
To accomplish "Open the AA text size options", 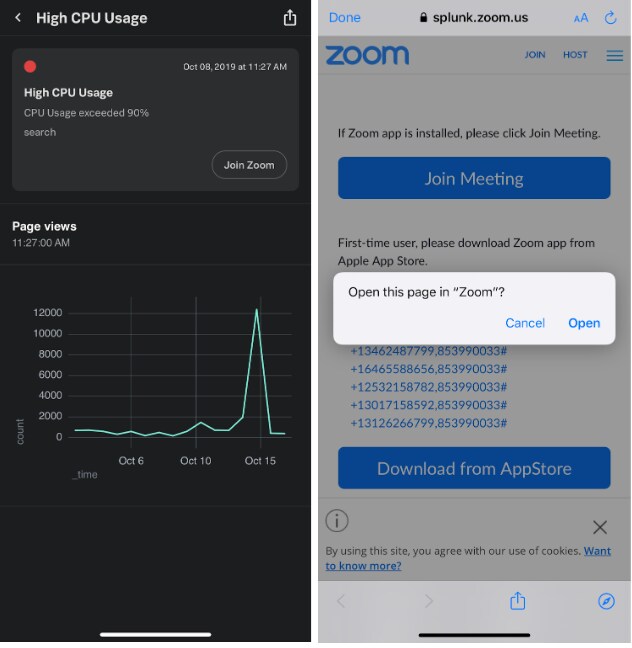I will coord(581,18).
